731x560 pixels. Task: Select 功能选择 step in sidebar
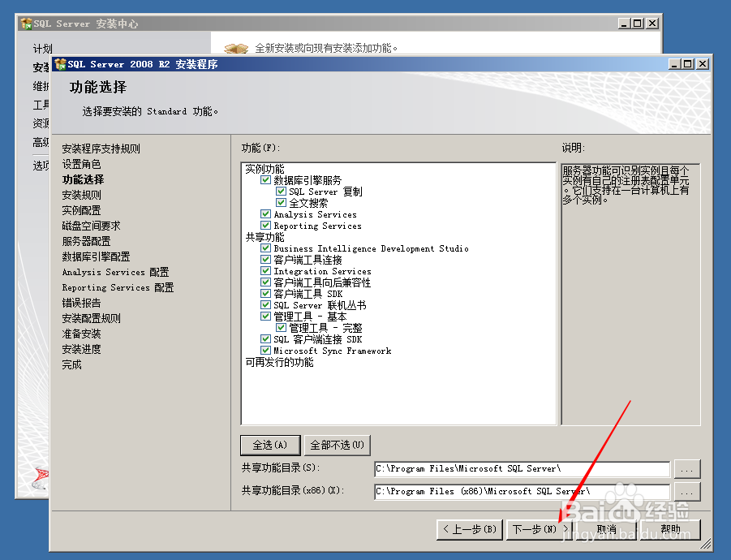[x=83, y=179]
